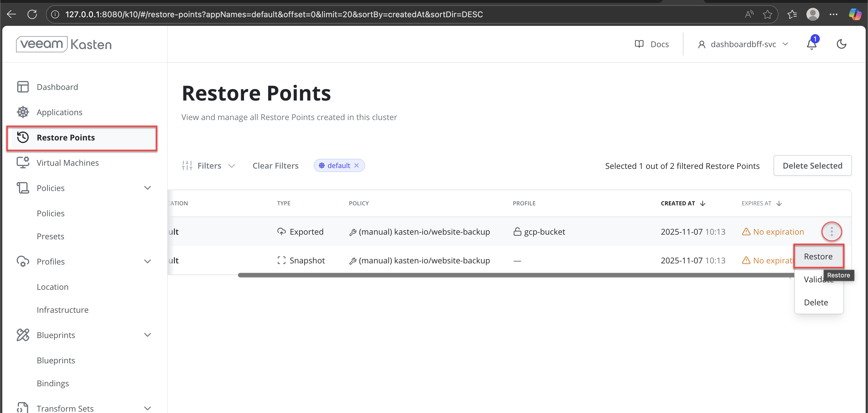Open three-dot menu for Exported restore point
Screen dimensions: 868x413
point(831,231)
